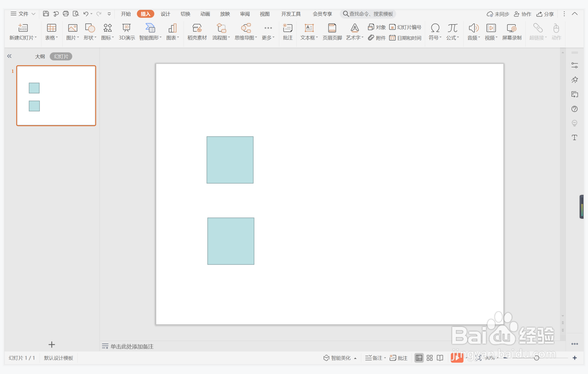The image size is (588, 374).
Task: Insert a Formula (公式)
Action: (452, 32)
